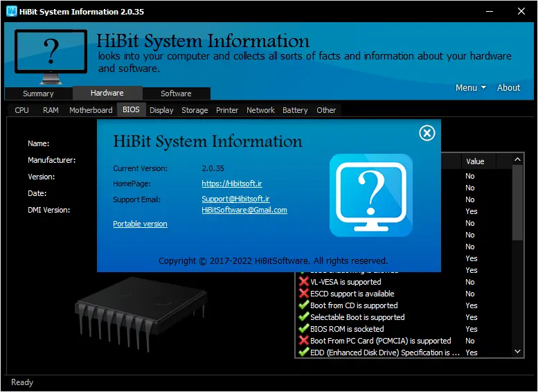Click the Ready status bar text
The width and height of the screenshot is (538, 392).
point(22,382)
